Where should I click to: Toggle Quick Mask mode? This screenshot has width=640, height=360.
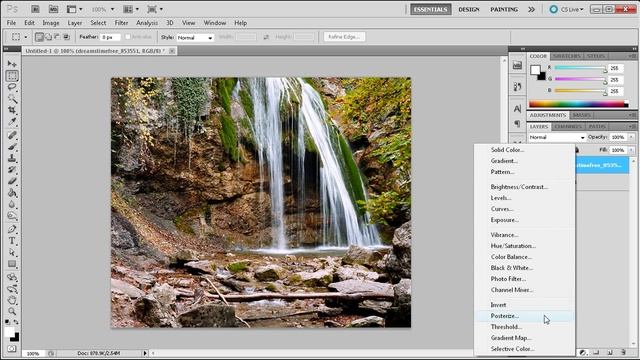(x=12, y=349)
